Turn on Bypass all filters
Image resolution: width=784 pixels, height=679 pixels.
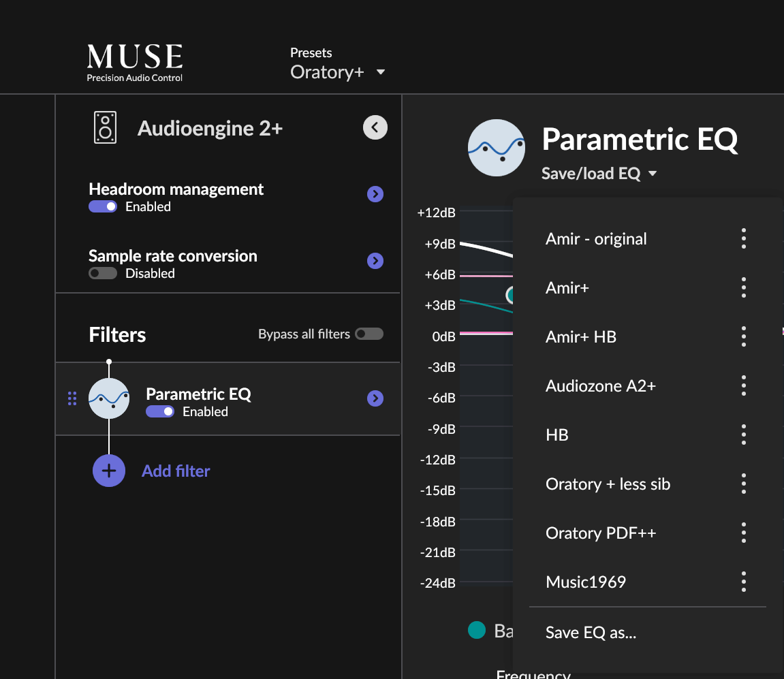369,334
